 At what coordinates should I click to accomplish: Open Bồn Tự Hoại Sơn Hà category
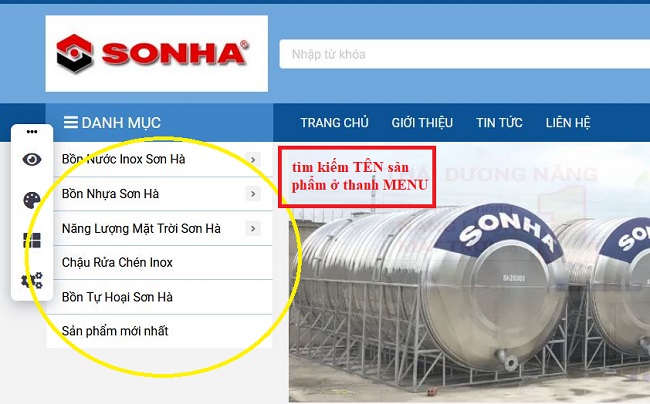(117, 297)
